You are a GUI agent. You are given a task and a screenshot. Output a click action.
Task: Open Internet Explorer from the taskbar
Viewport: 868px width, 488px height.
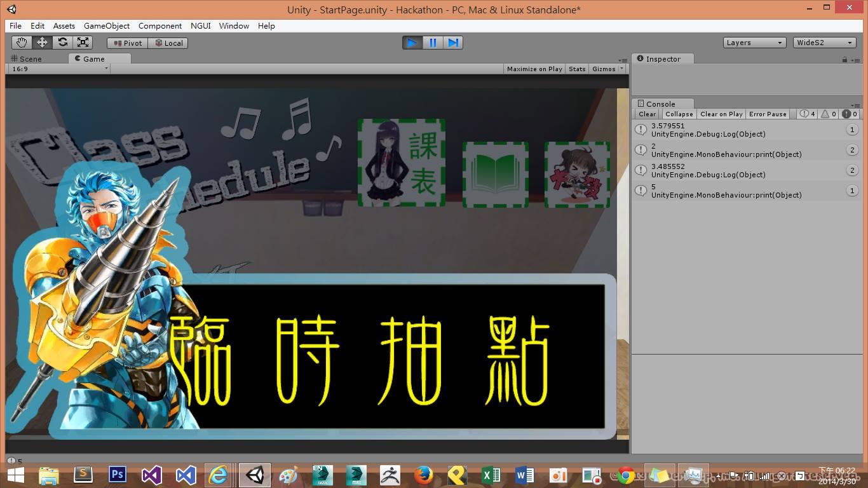(x=218, y=475)
